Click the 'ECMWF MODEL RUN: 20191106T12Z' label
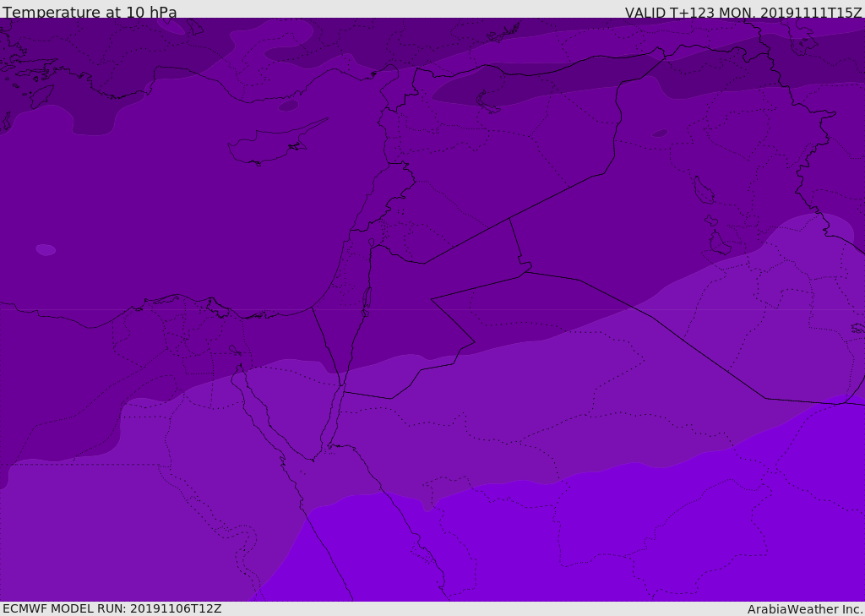This screenshot has width=865, height=616. [x=112, y=608]
